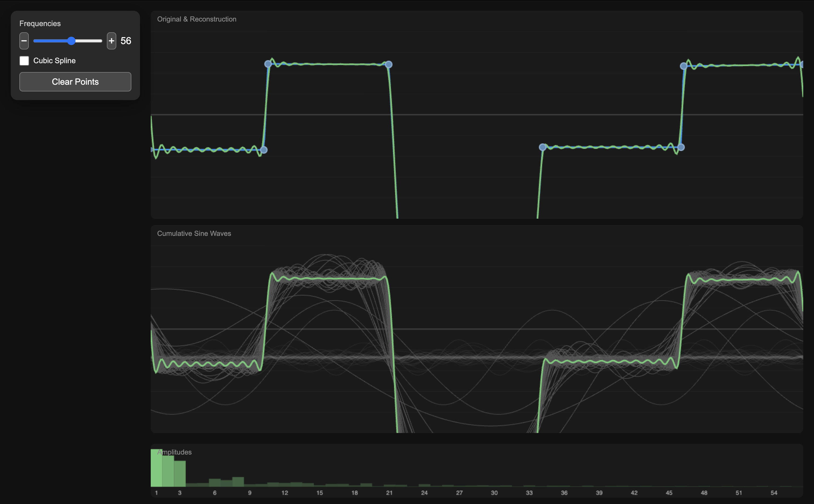
Task: Click the Frequencies panel heading
Action: [40, 23]
